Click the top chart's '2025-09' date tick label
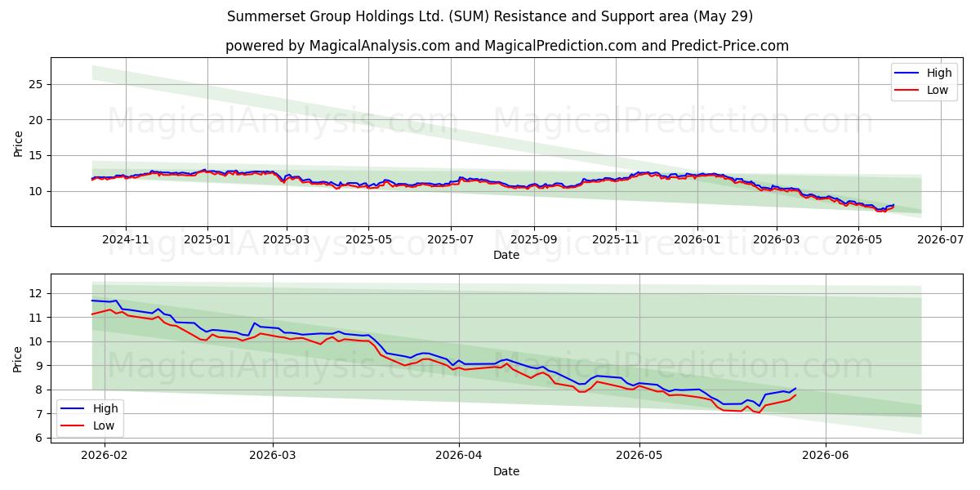The image size is (980, 490). 534,241
